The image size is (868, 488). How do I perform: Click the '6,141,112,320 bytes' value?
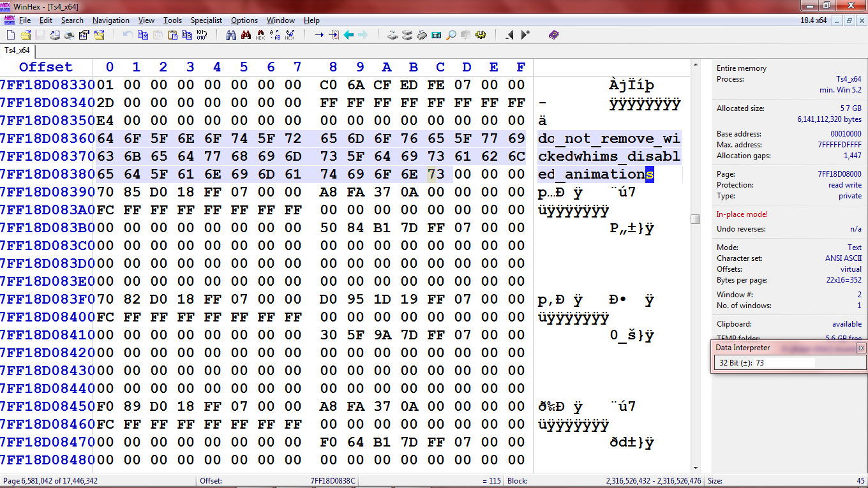pos(829,119)
